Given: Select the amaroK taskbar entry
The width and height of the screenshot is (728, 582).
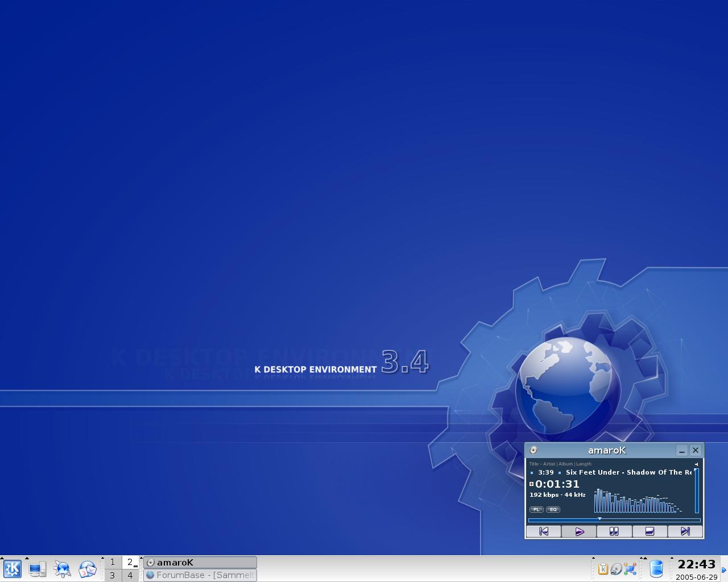Looking at the screenshot, I should (200, 562).
